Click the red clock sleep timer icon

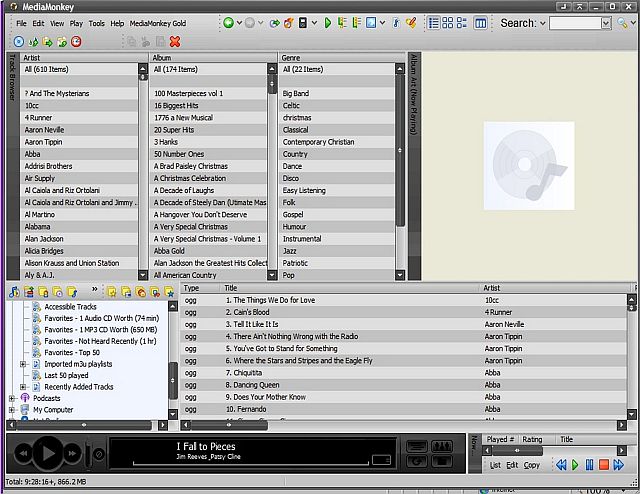coord(76,41)
